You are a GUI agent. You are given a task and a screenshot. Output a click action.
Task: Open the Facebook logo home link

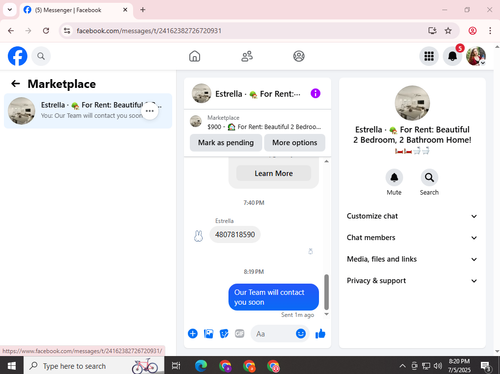coord(17,56)
